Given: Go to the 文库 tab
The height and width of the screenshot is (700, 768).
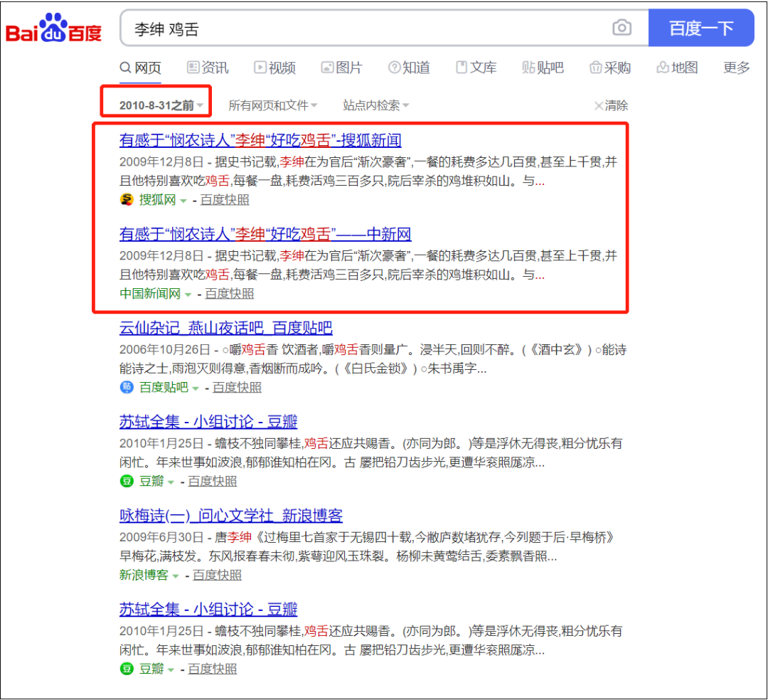Looking at the screenshot, I should [x=476, y=68].
